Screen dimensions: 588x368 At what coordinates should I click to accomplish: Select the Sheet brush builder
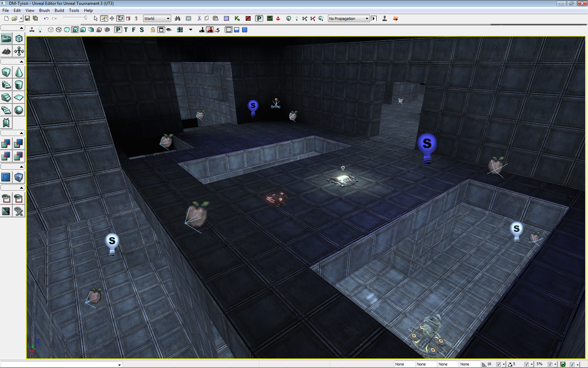(x=19, y=97)
